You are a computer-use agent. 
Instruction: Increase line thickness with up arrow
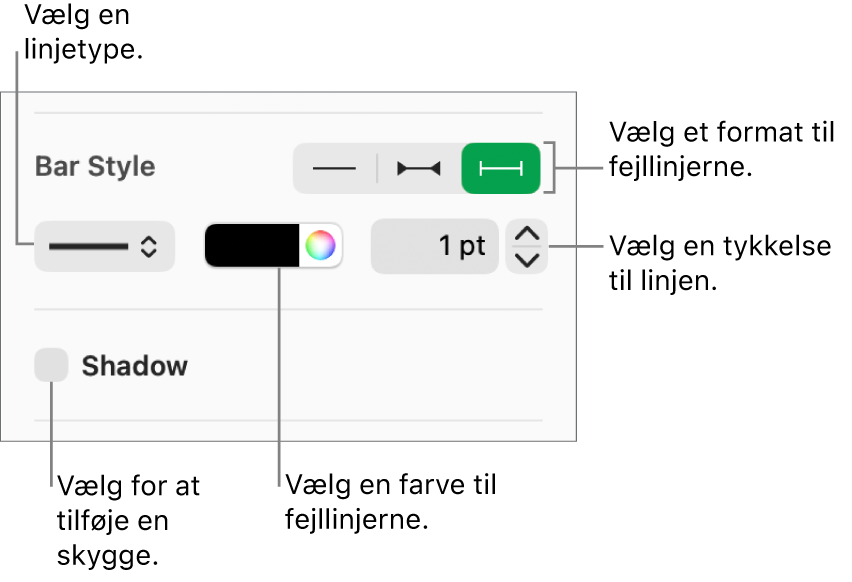click(x=527, y=234)
